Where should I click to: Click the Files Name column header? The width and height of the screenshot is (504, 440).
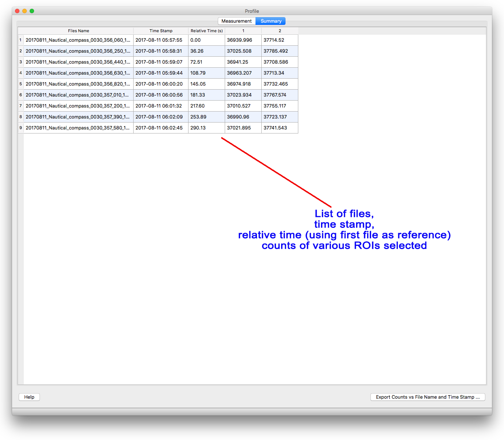click(x=78, y=31)
